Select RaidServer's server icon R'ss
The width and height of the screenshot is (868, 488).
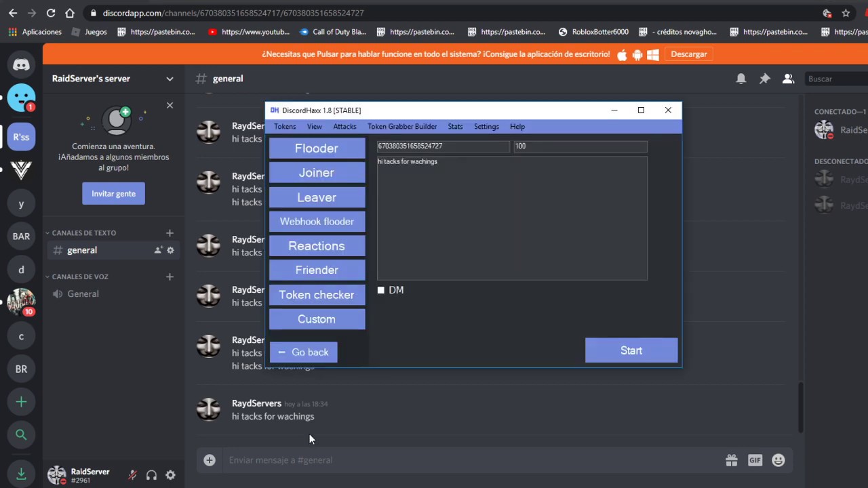point(21,137)
